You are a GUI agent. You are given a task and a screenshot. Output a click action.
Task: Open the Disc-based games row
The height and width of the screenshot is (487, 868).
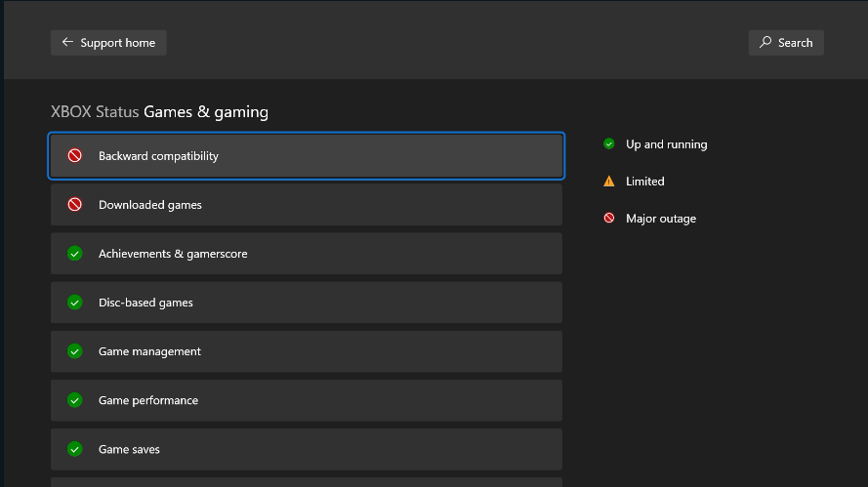click(307, 303)
